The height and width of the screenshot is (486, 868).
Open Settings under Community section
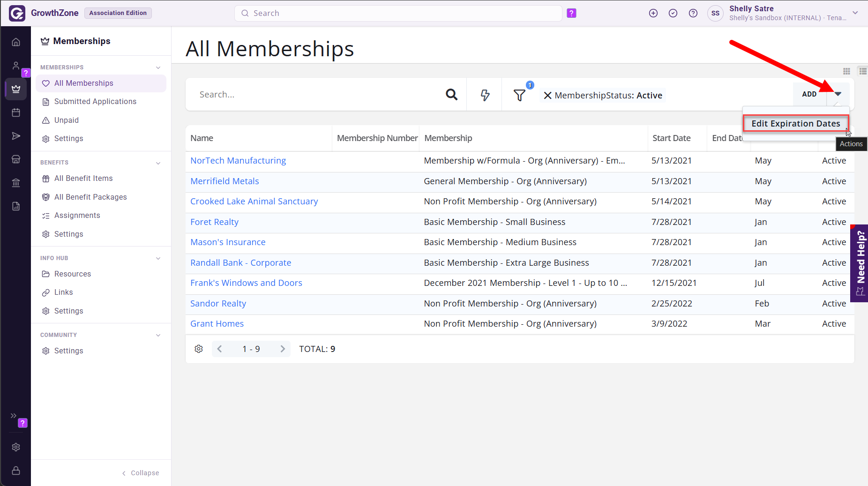coord(69,351)
